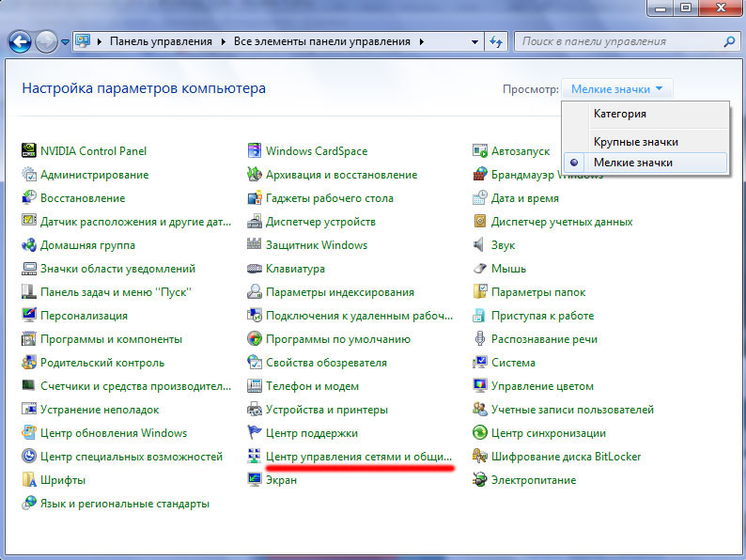Click the Клавиатура icon
The image size is (746, 560).
[255, 269]
